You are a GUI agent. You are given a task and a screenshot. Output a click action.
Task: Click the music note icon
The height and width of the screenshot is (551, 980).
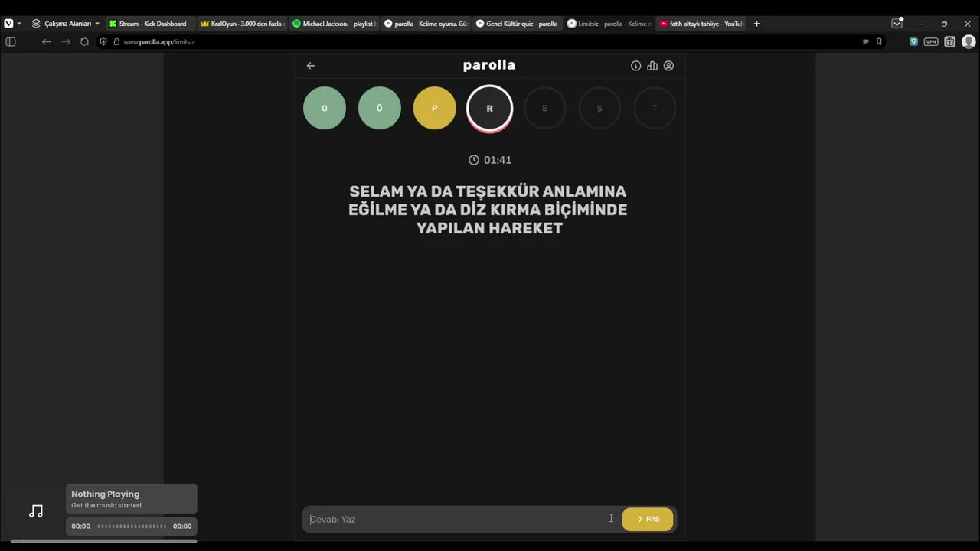[x=36, y=511]
